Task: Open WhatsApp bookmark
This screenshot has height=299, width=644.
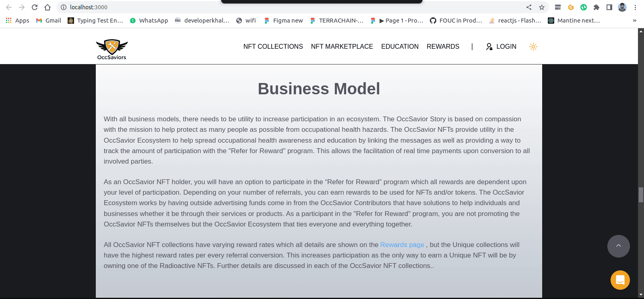Action: (x=149, y=21)
